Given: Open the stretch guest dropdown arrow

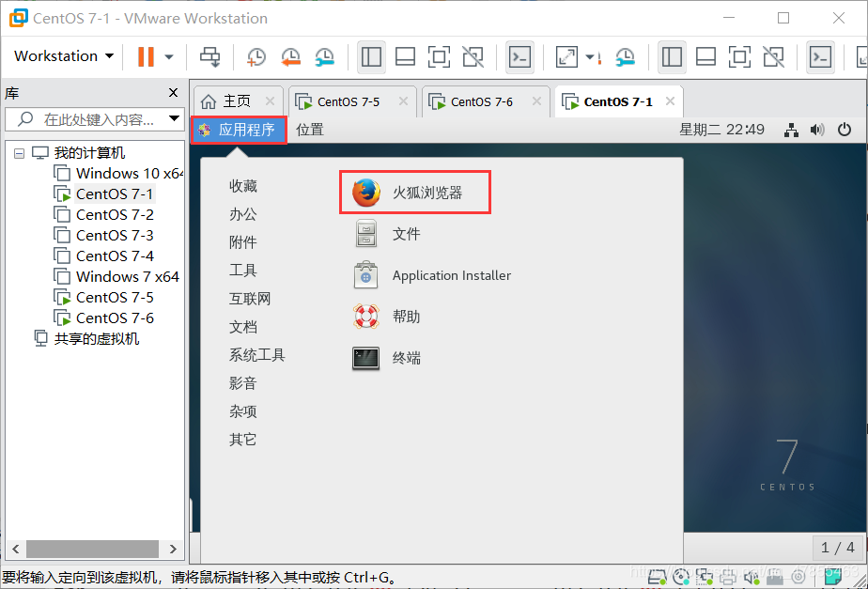Looking at the screenshot, I should click(x=590, y=56).
